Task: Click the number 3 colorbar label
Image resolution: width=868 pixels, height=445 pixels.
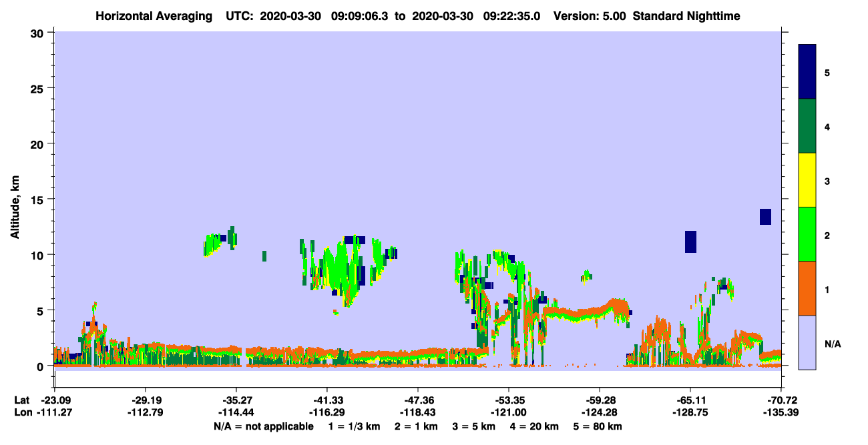Action: 827,181
